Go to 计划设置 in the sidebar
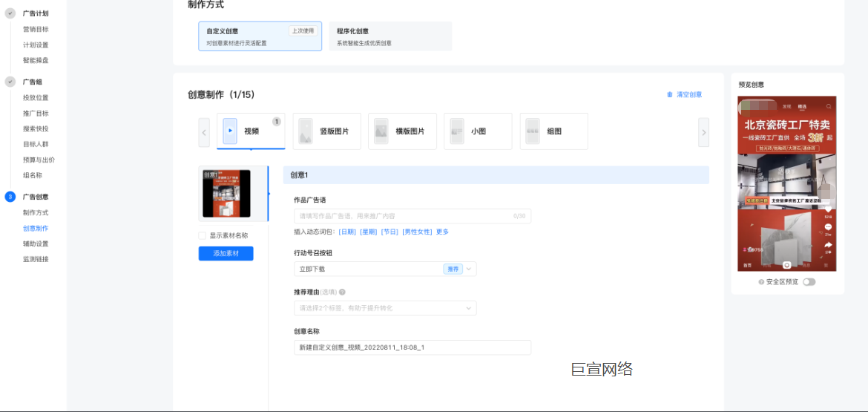 (36, 45)
